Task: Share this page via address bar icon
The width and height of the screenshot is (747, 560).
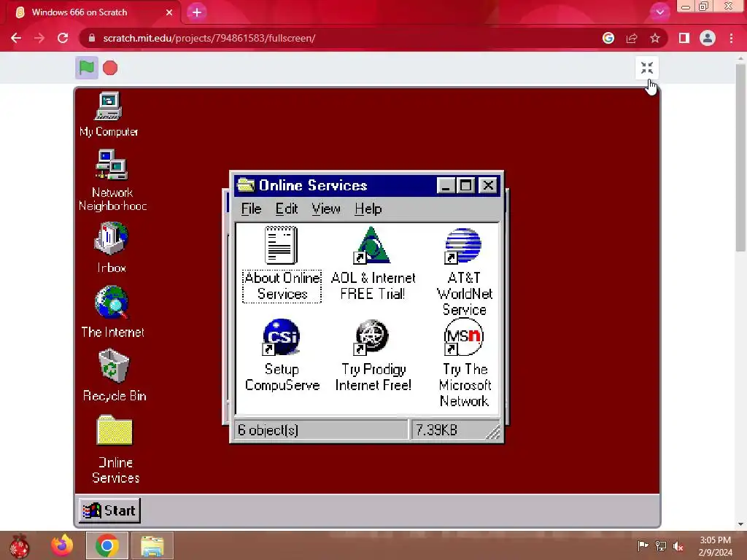Action: click(x=632, y=38)
